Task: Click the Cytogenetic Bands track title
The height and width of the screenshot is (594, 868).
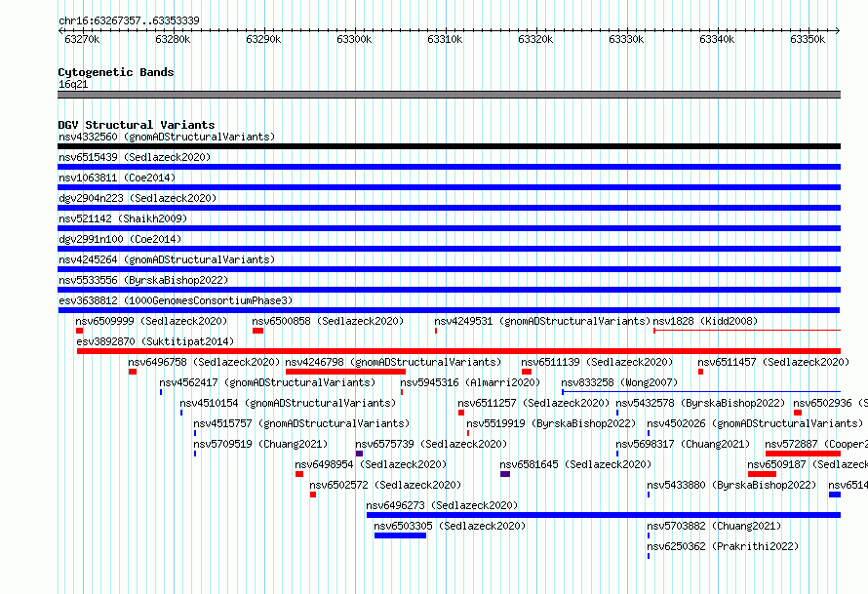Action: click(116, 72)
